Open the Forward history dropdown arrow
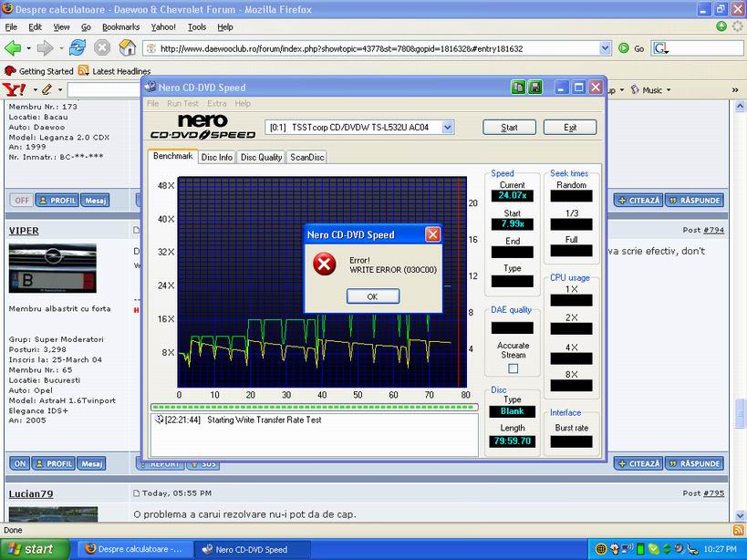 [x=61, y=48]
